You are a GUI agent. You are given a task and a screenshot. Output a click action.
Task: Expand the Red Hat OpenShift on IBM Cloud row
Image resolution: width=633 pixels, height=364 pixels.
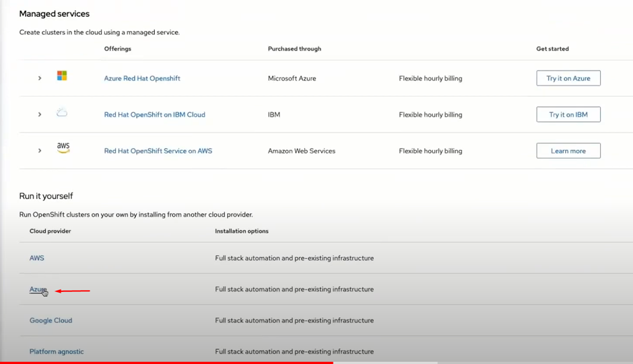[x=40, y=114]
